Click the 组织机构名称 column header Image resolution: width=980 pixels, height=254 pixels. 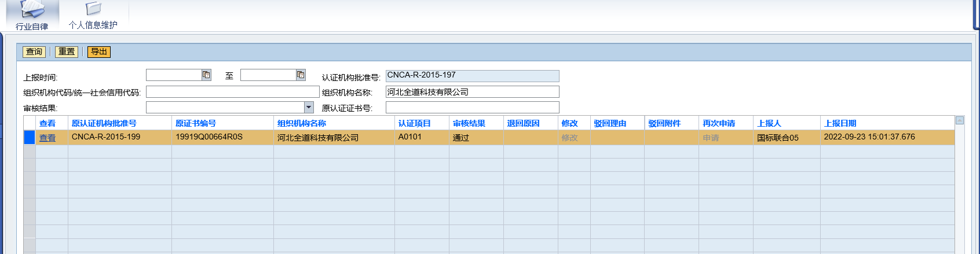click(302, 123)
